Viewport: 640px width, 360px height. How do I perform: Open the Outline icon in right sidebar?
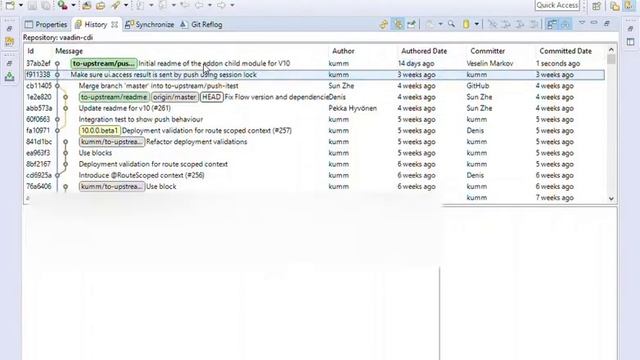[631, 42]
